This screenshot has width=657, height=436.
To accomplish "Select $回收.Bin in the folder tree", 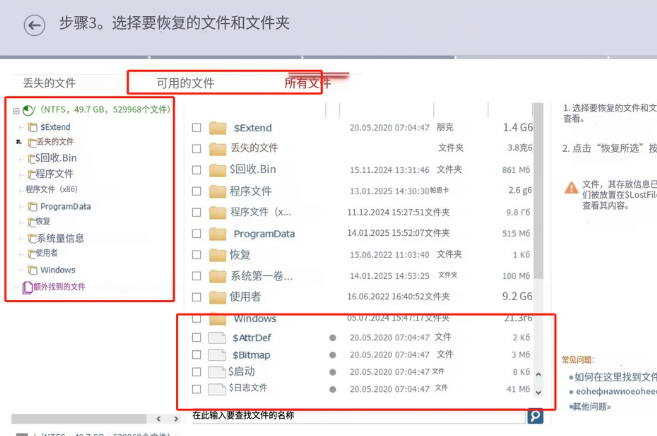I will coord(56,158).
